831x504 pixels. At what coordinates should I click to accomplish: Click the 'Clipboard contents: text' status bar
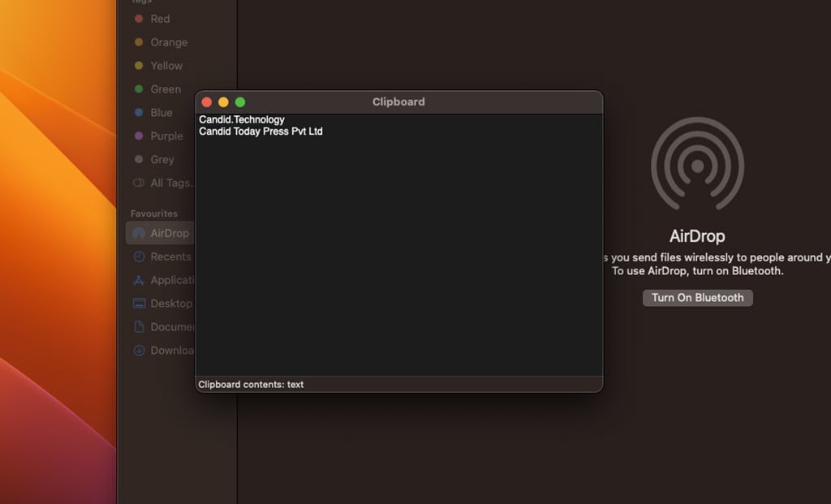pyautogui.click(x=251, y=384)
